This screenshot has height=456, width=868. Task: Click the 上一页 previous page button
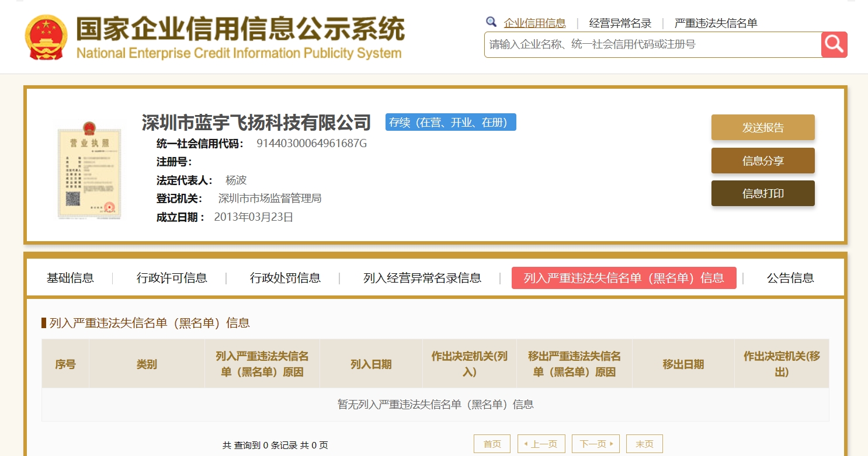pos(541,444)
